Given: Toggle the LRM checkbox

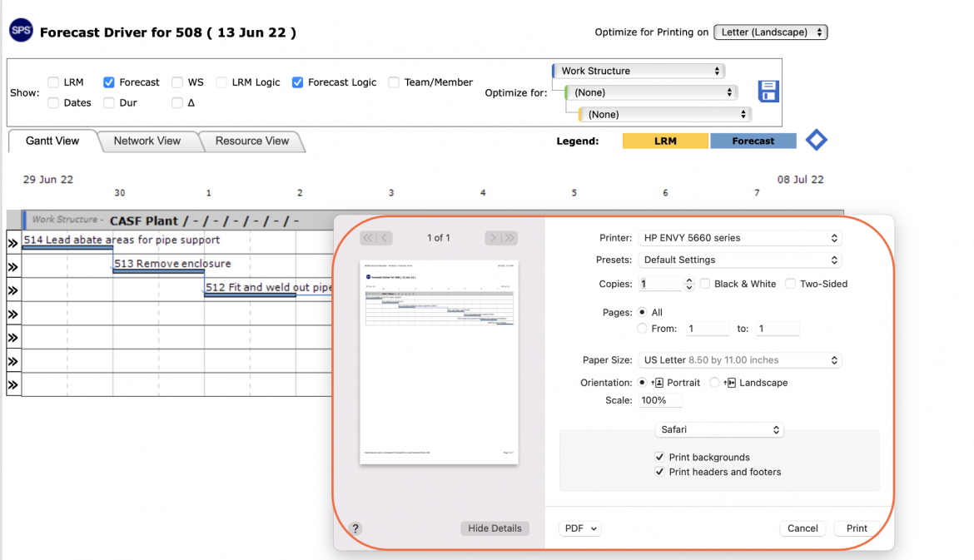Looking at the screenshot, I should [53, 82].
